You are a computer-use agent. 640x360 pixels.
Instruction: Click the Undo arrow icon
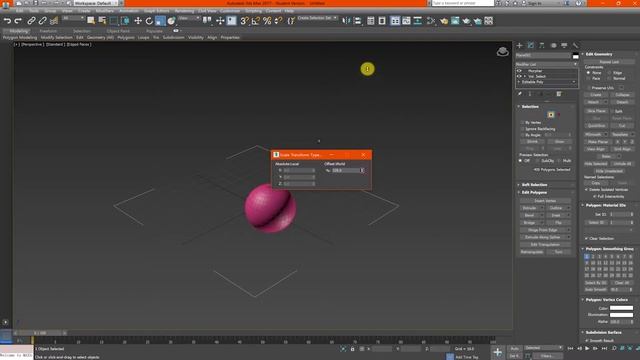click(7, 20)
